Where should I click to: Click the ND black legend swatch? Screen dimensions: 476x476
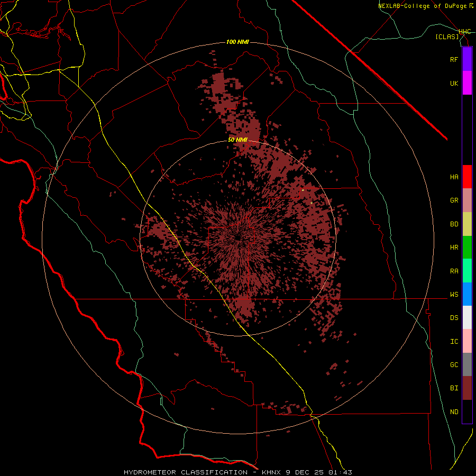coord(467,411)
